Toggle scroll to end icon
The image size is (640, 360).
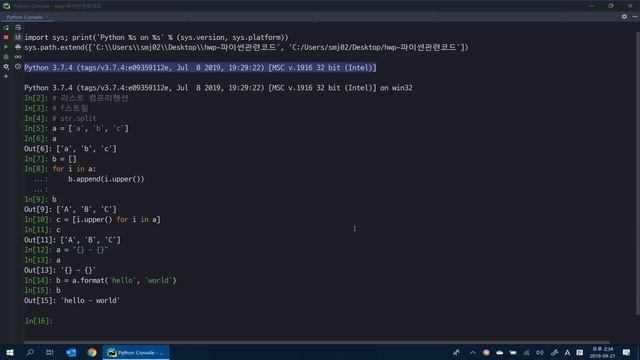tap(18, 37)
